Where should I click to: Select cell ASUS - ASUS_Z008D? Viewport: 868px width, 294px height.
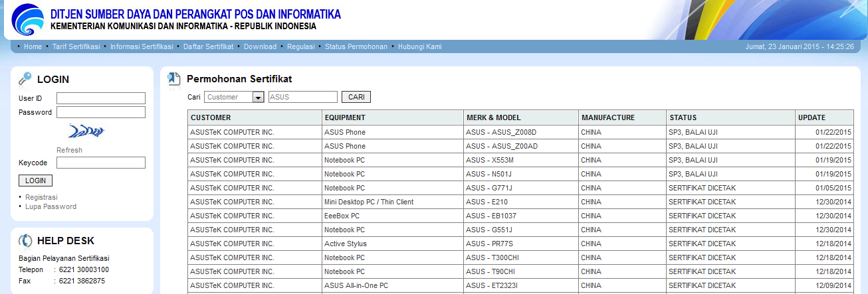point(521,132)
